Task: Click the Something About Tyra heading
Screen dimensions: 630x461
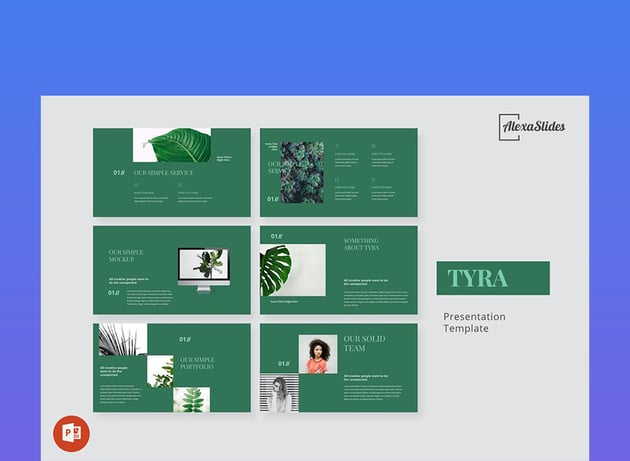Action: click(362, 246)
